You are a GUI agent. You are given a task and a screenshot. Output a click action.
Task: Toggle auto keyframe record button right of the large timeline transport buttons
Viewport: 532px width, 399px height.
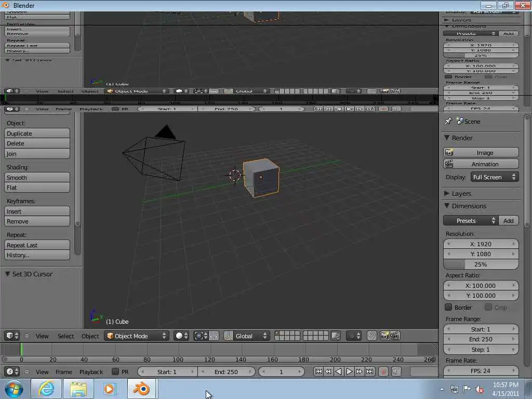click(x=383, y=371)
